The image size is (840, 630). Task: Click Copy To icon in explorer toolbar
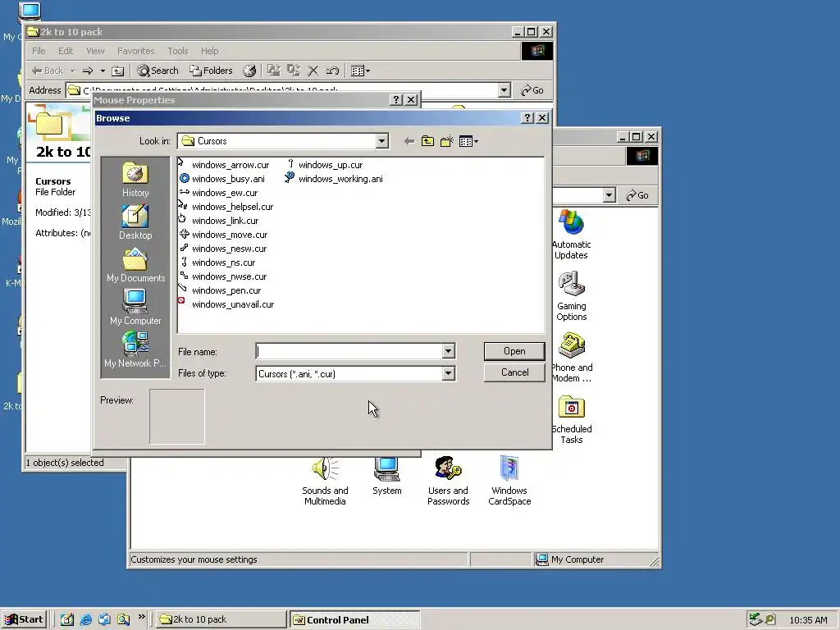pyautogui.click(x=294, y=71)
